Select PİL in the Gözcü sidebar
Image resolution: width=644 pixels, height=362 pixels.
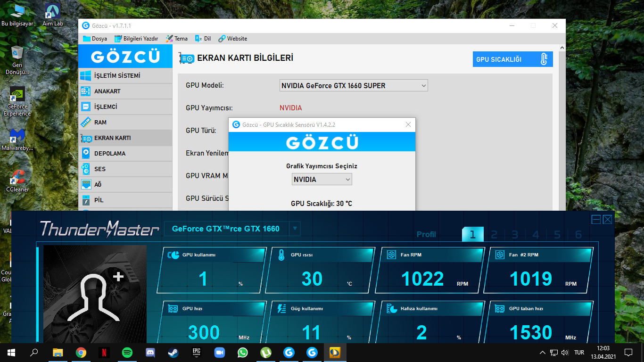125,200
